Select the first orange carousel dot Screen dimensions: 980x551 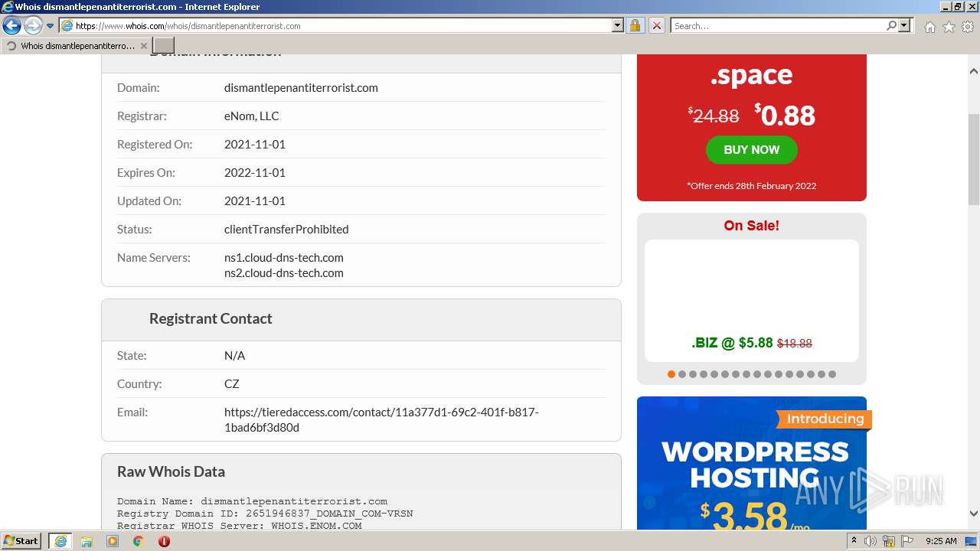pyautogui.click(x=671, y=374)
